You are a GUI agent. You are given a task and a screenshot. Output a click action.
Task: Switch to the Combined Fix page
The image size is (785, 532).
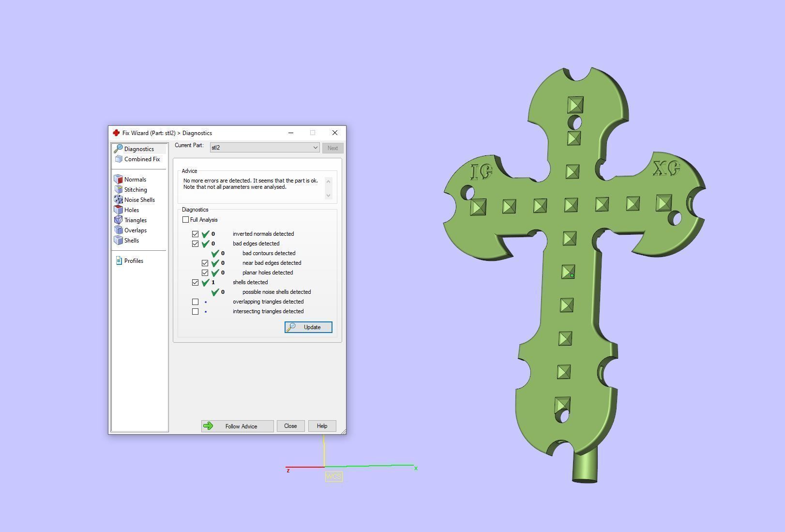coord(142,159)
